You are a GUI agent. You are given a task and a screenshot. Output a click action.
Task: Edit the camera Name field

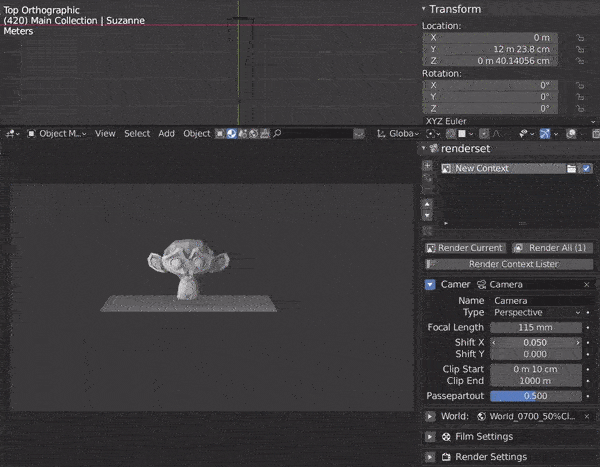(x=542, y=300)
